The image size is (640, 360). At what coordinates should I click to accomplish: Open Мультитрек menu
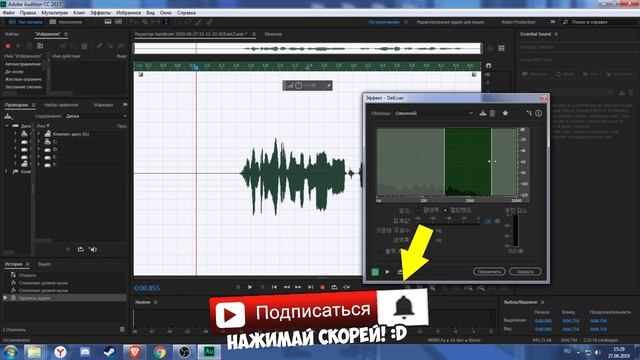click(55, 13)
